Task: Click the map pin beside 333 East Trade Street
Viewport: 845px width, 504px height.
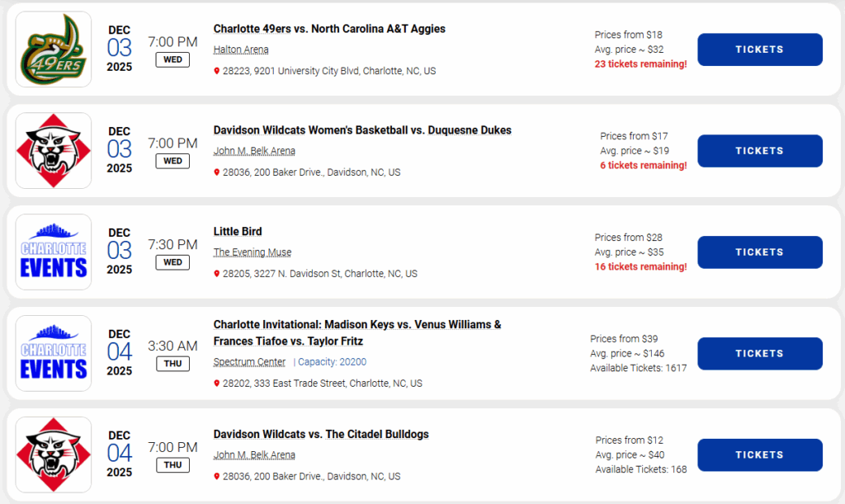Action: click(217, 384)
